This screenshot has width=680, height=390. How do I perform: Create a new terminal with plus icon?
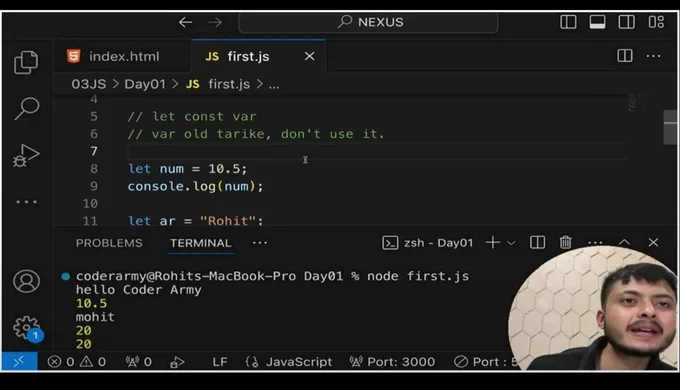click(493, 243)
